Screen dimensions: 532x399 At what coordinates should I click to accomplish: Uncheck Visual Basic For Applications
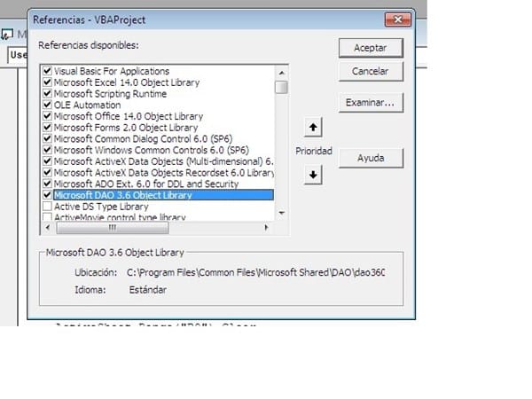point(47,71)
